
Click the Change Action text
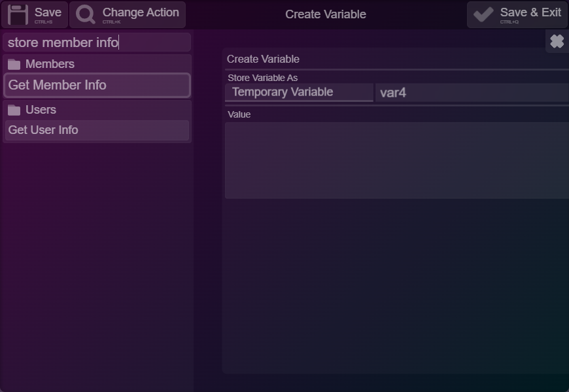(141, 12)
